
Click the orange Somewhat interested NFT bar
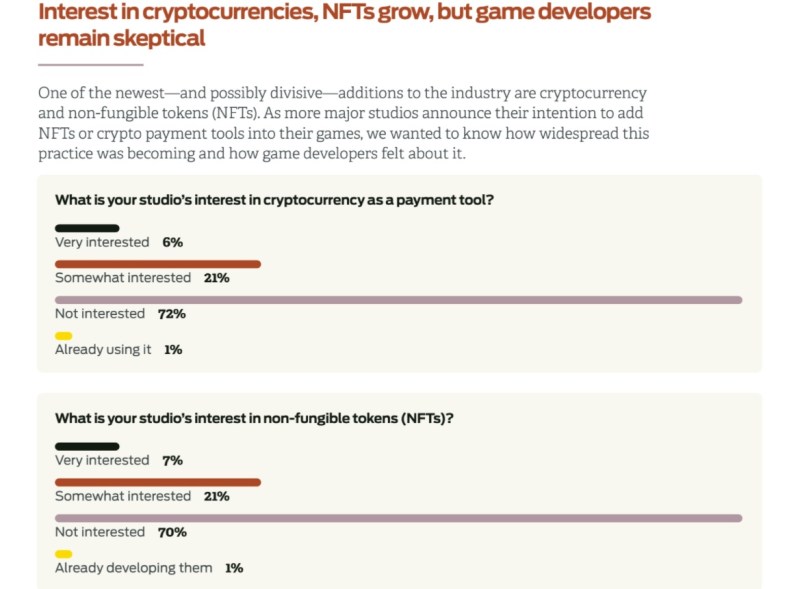[158, 482]
